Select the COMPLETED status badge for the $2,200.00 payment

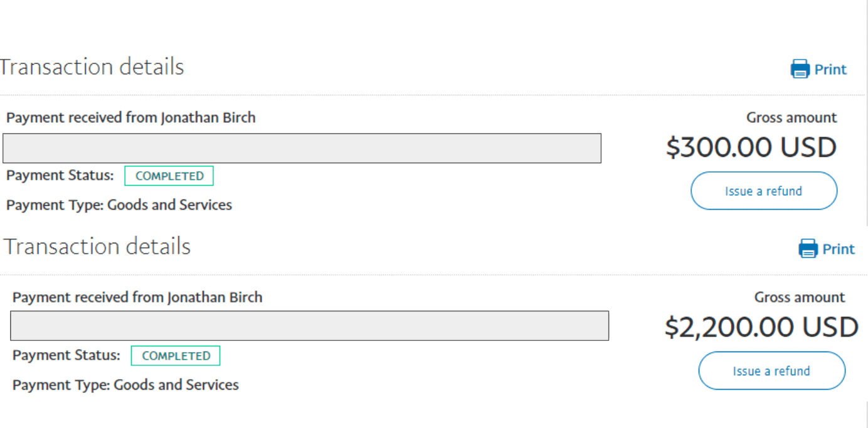tap(176, 356)
